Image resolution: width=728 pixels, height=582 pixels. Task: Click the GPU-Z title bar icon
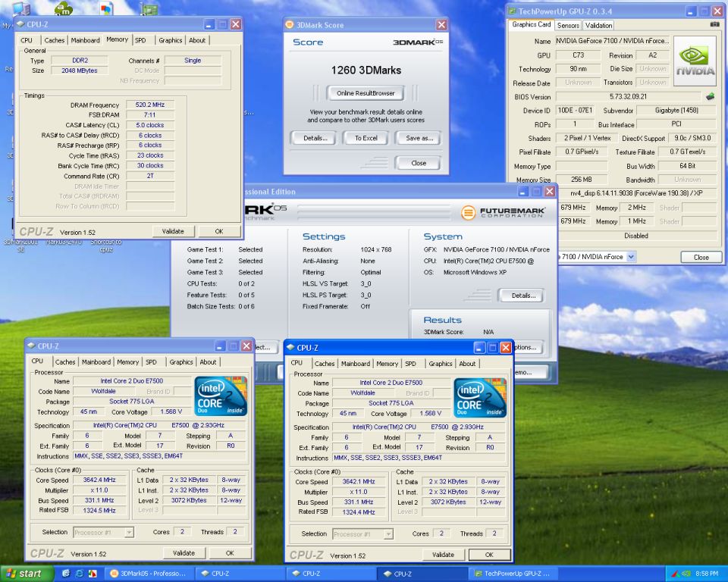coord(512,11)
